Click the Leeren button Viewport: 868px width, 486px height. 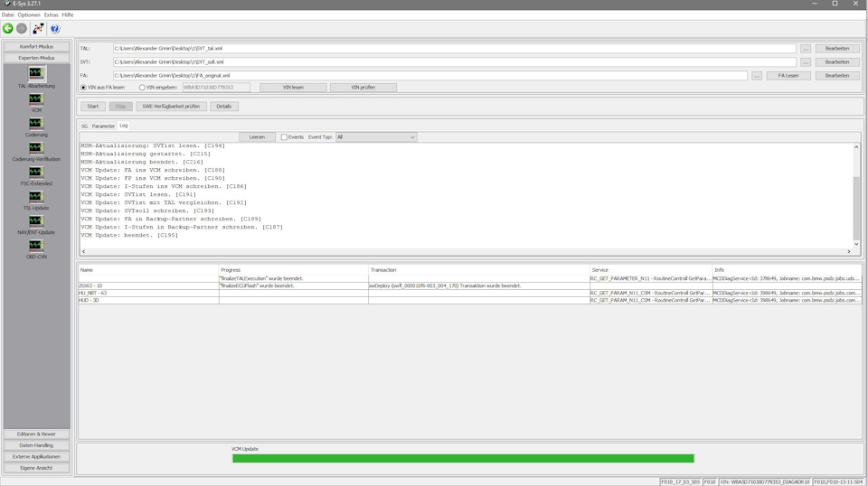click(x=257, y=137)
